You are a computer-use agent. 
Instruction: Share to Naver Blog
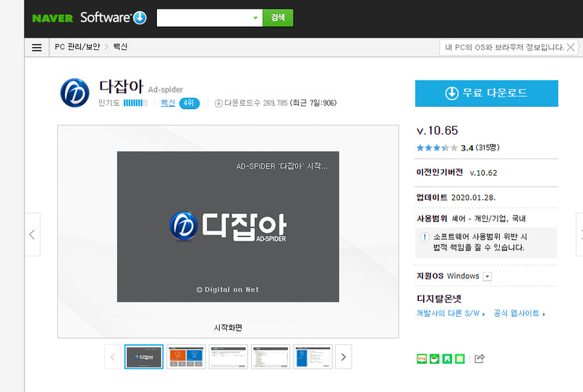[x=421, y=358]
